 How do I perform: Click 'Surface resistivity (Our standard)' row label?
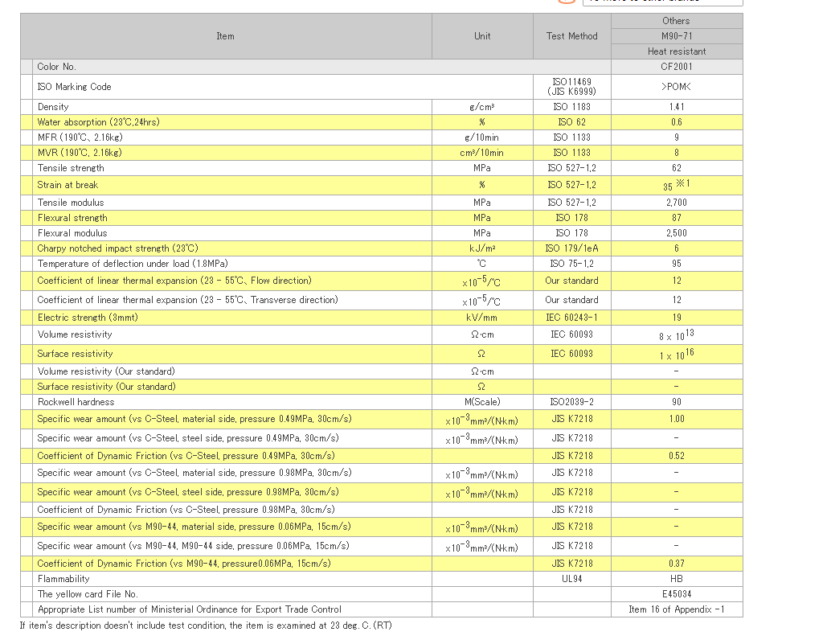click(x=107, y=387)
